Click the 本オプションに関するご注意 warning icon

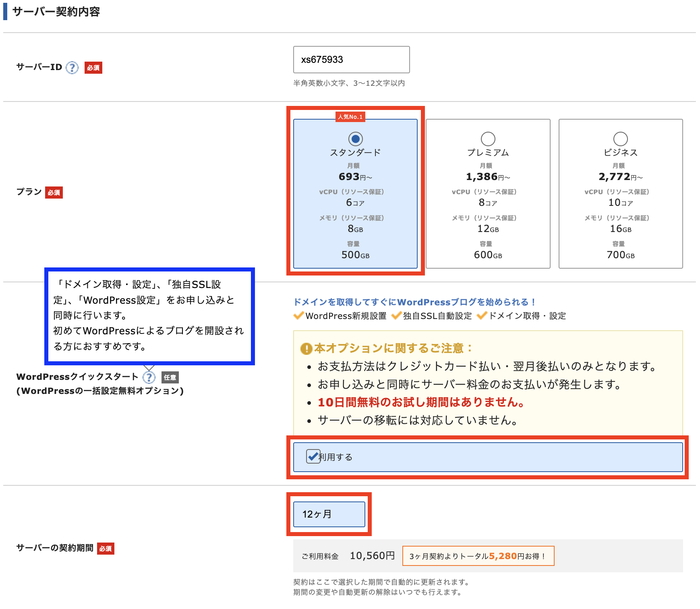(307, 348)
